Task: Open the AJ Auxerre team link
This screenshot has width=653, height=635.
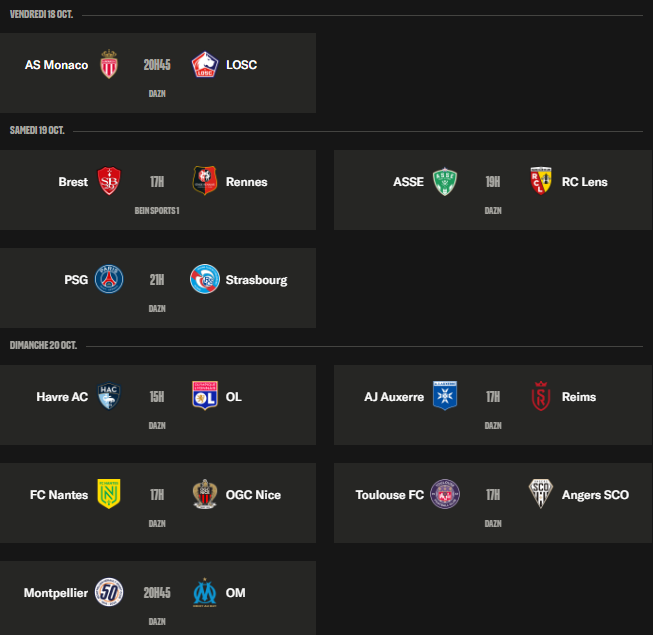Action: pos(394,397)
